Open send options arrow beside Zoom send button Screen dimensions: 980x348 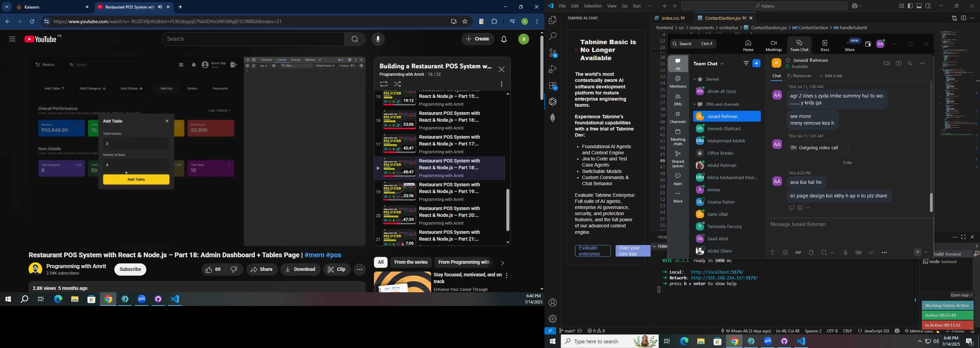(x=926, y=253)
